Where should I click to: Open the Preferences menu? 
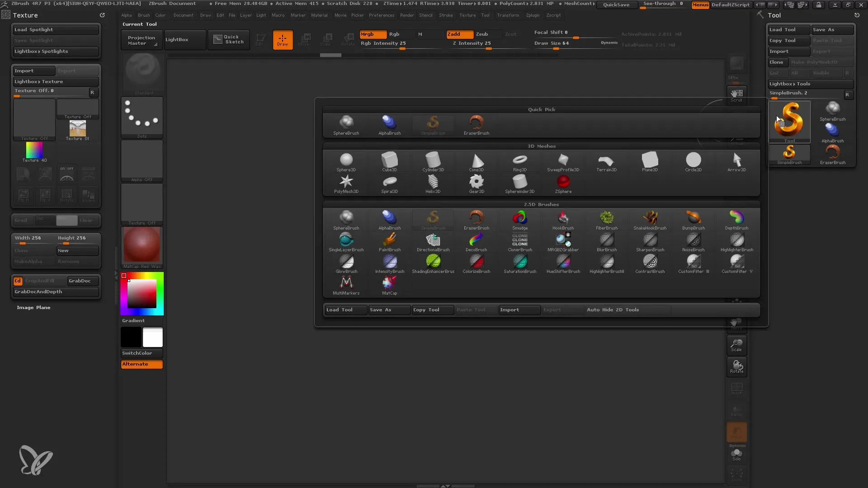(x=382, y=15)
